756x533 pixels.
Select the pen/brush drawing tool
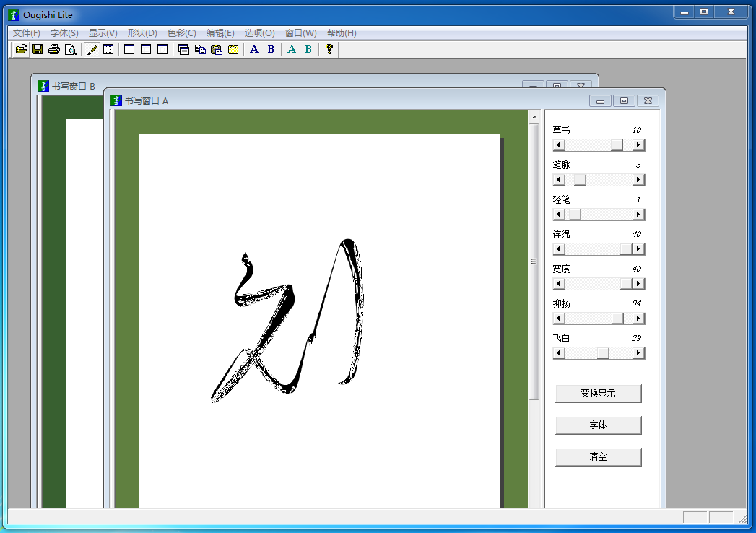tap(91, 49)
